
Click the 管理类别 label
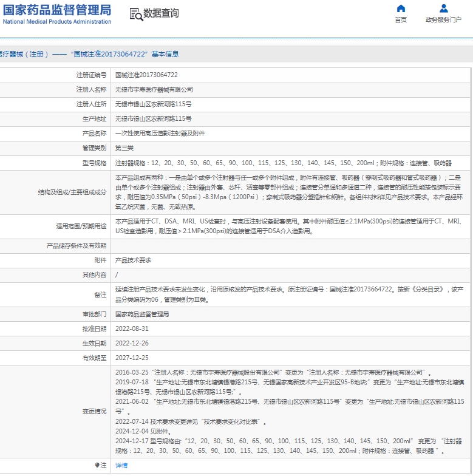[x=95, y=148]
